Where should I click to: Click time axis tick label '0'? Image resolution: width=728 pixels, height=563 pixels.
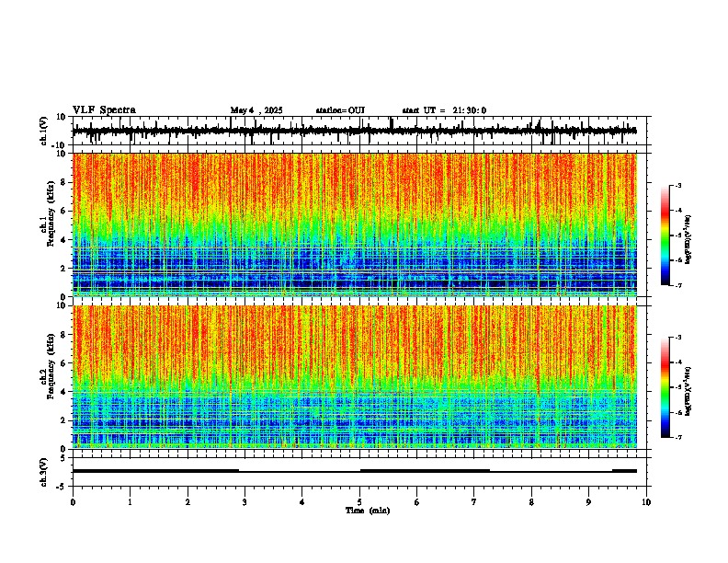click(73, 502)
